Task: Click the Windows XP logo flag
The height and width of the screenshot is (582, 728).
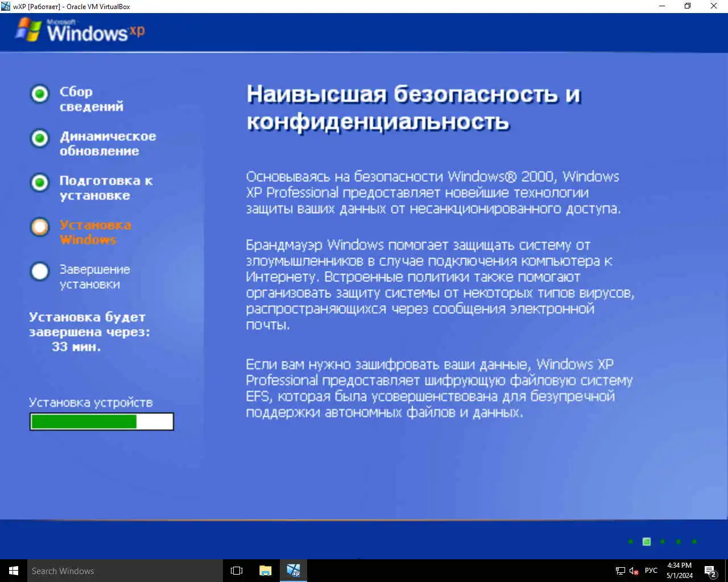Action: click(28, 30)
